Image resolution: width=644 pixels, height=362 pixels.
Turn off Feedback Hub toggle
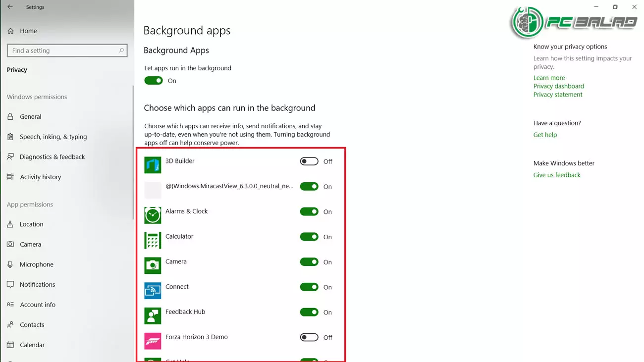309,312
